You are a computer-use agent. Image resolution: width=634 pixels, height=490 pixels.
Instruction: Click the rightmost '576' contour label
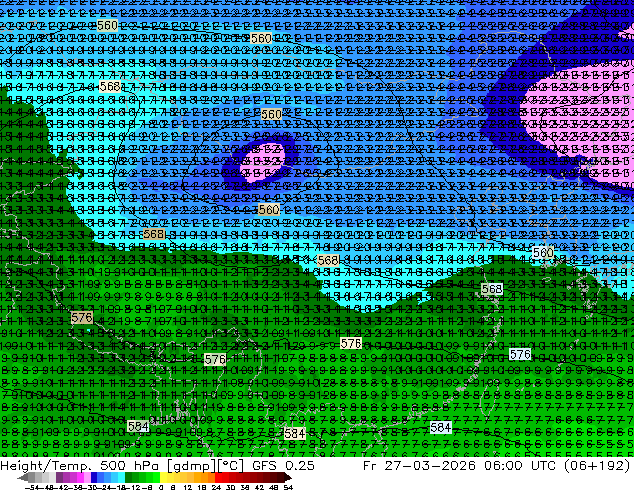pos(520,355)
